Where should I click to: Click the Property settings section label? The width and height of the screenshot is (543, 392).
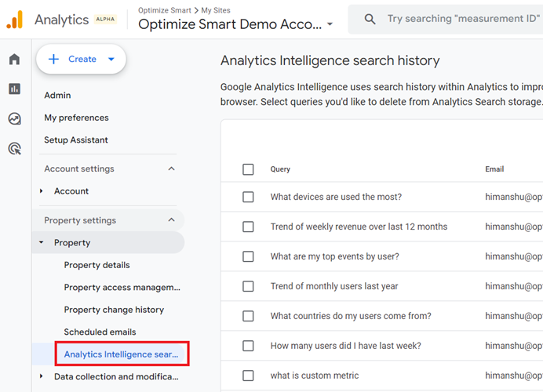coord(80,220)
